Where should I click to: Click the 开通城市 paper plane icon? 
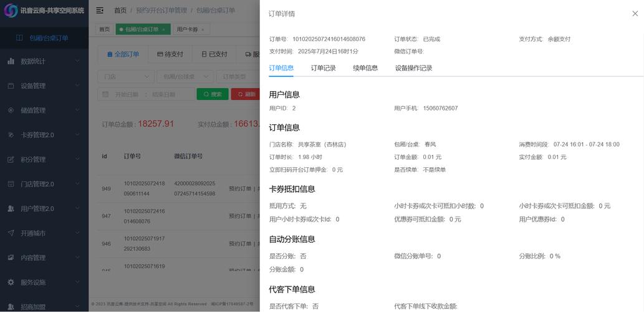11,233
